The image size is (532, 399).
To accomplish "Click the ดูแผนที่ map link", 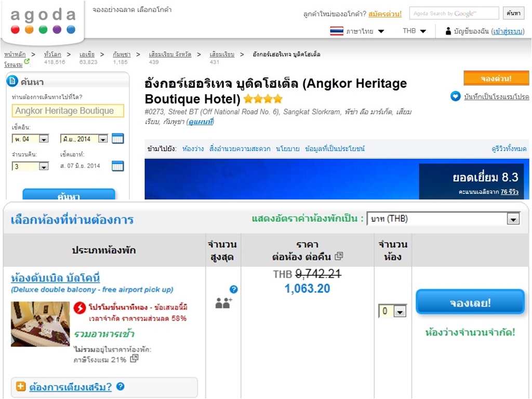I will click(x=201, y=122).
